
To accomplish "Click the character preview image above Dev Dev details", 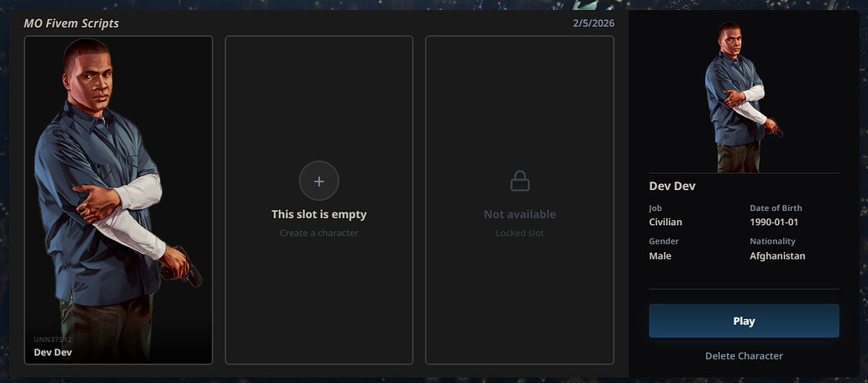I will (744, 97).
